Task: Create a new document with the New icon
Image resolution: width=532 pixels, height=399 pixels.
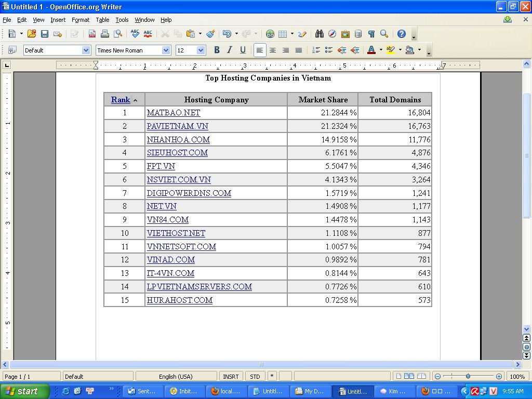Action: click(12, 34)
